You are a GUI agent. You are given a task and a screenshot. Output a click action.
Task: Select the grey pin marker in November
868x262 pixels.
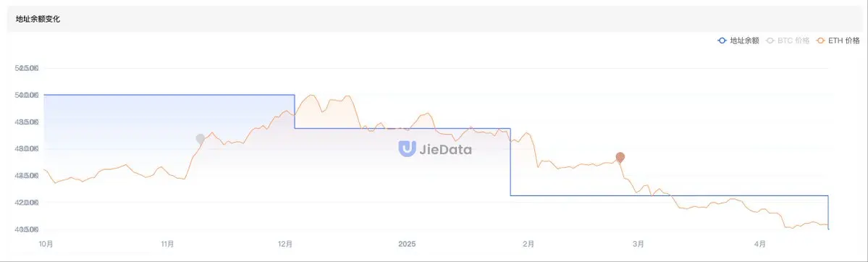point(201,139)
